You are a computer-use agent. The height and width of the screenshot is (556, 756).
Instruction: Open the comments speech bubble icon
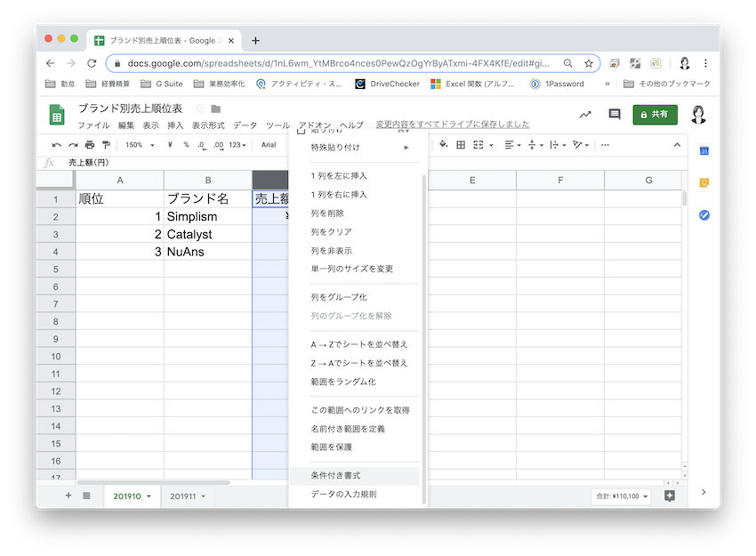click(x=614, y=114)
